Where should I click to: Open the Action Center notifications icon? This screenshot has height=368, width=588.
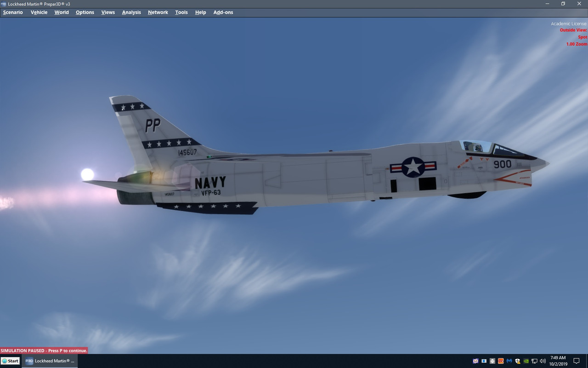(577, 361)
